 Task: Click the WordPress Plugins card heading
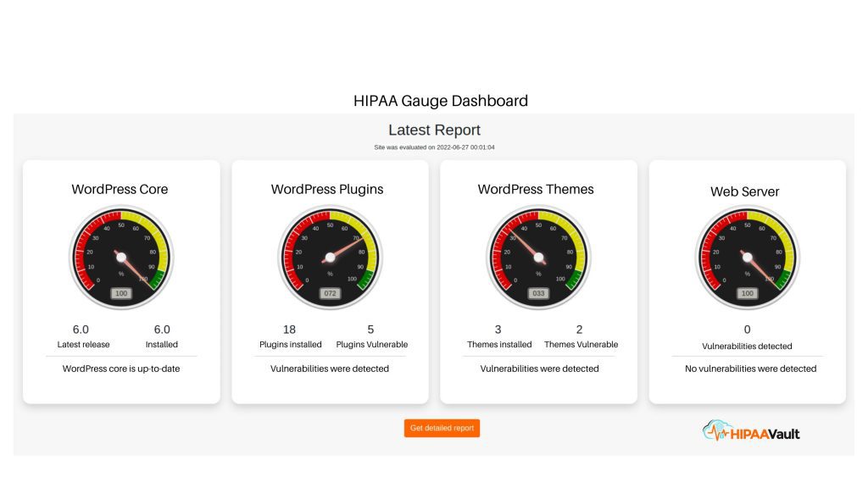[327, 189]
